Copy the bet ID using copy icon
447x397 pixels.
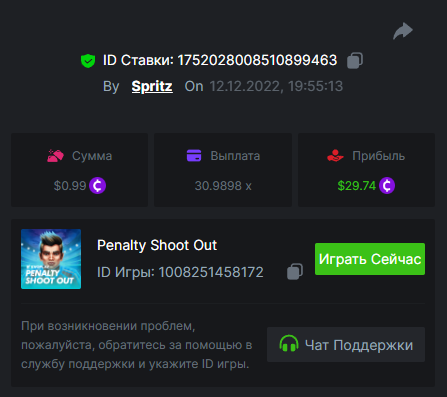(x=355, y=61)
